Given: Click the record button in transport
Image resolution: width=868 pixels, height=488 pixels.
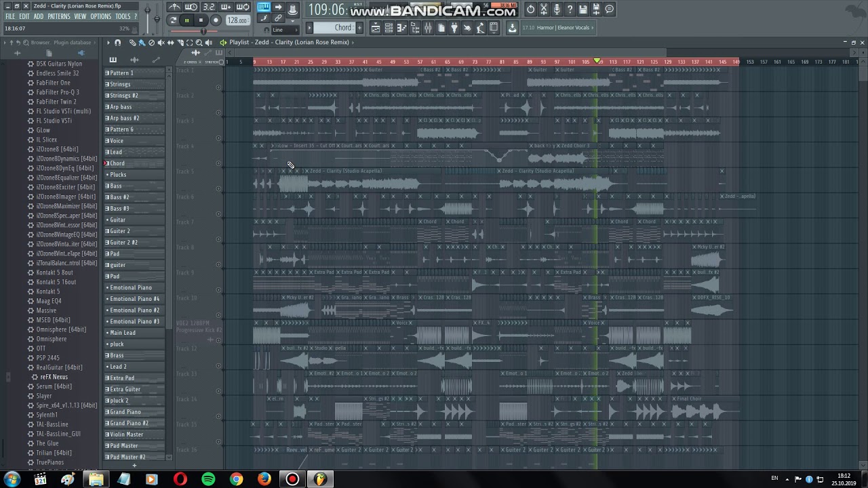Looking at the screenshot, I should [x=216, y=20].
